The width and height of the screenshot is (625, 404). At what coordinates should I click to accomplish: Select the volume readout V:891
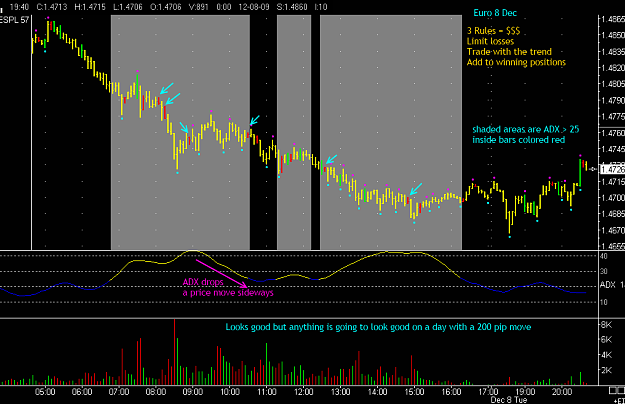pyautogui.click(x=198, y=7)
